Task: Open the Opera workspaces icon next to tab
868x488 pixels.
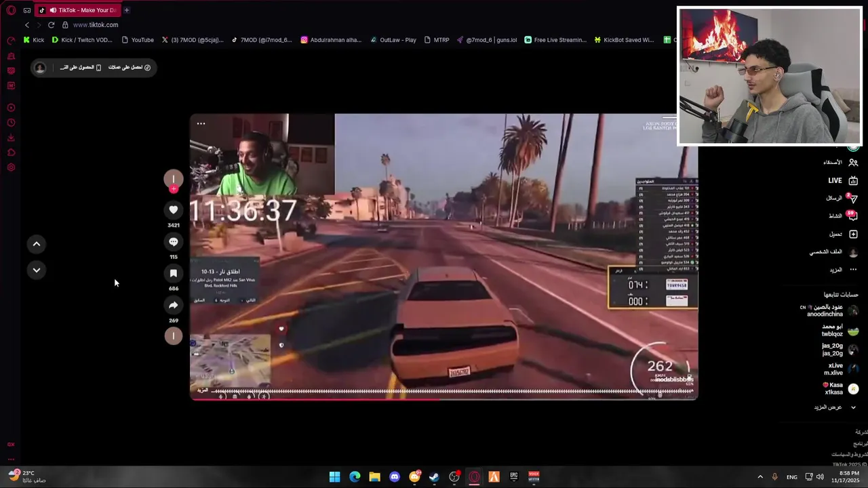Action: 27,10
